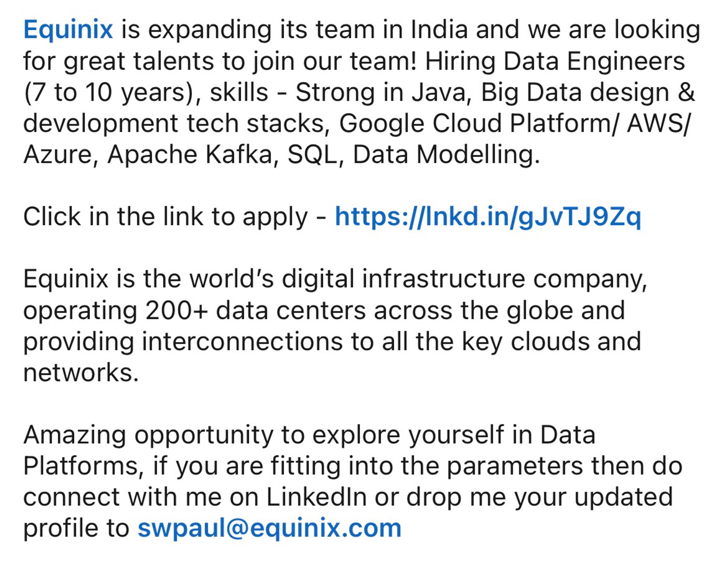The height and width of the screenshot is (564, 728).
Task: Click the text '(7 to 10 years)'
Action: pos(108,93)
